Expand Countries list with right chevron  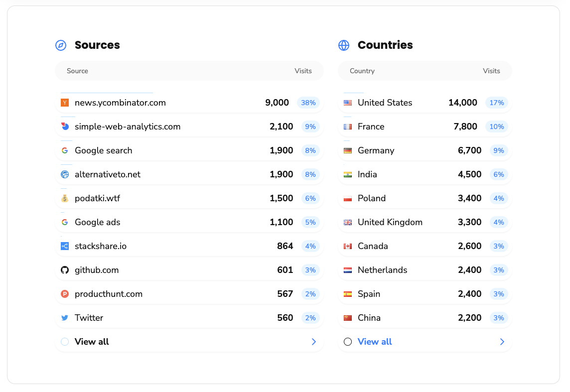point(502,342)
